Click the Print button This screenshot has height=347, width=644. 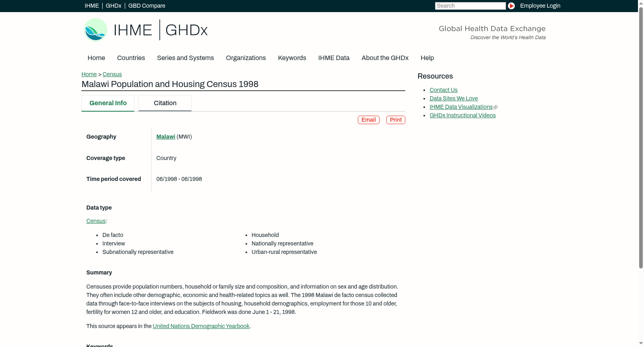point(396,120)
